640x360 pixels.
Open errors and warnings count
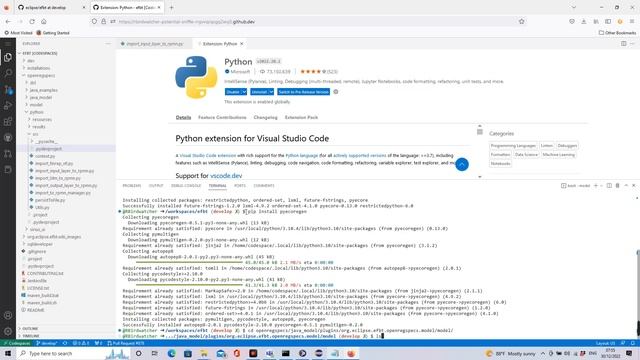[x=81, y=343]
